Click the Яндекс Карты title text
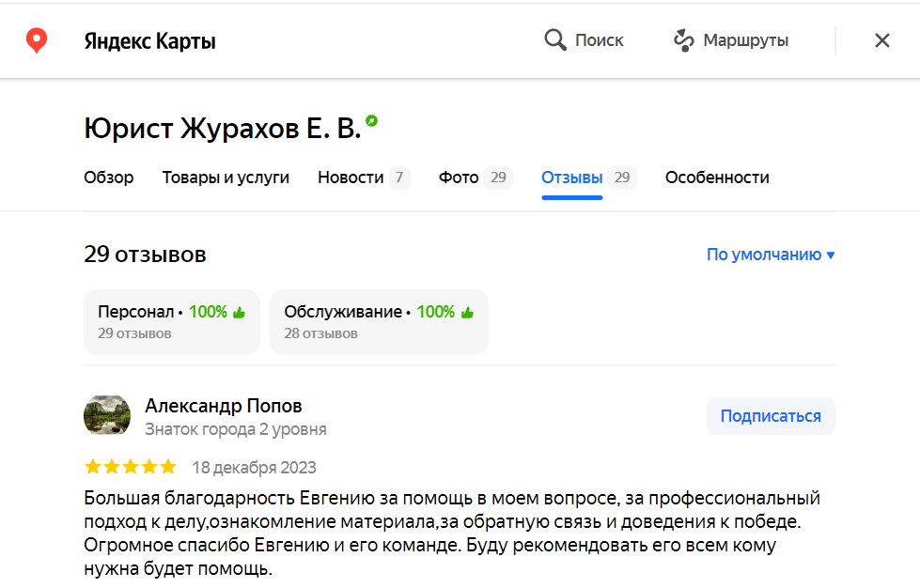The image size is (920, 588). point(149,41)
